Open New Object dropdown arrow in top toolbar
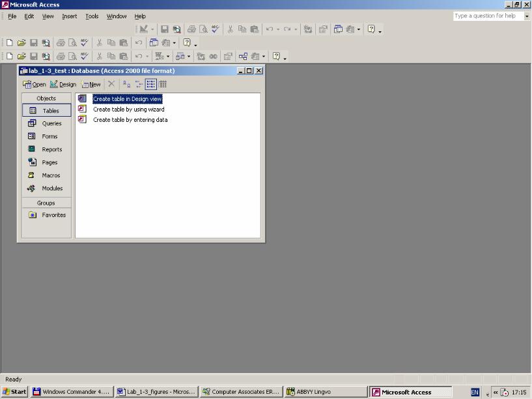 359,29
